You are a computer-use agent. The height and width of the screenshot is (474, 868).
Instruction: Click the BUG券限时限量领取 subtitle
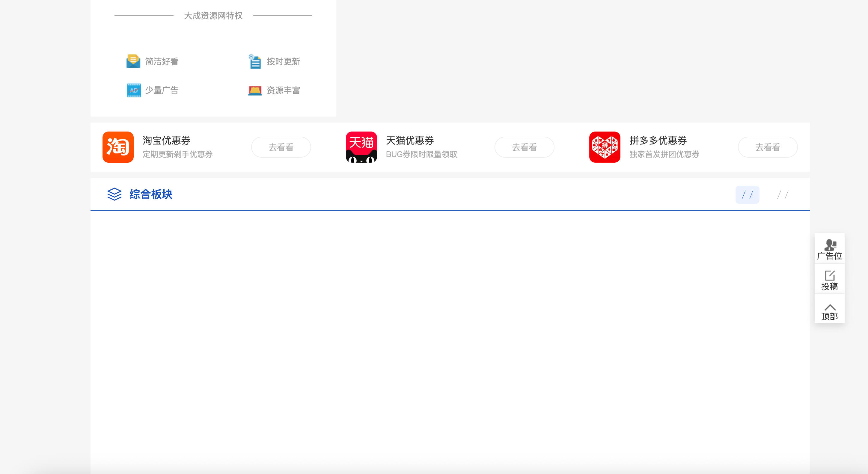421,154
